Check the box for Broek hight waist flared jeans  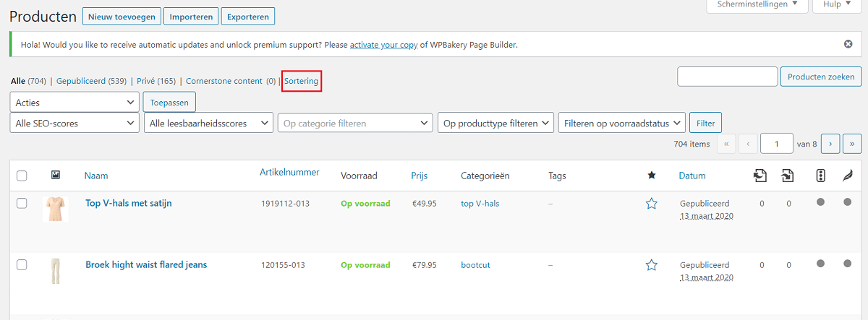[22, 265]
